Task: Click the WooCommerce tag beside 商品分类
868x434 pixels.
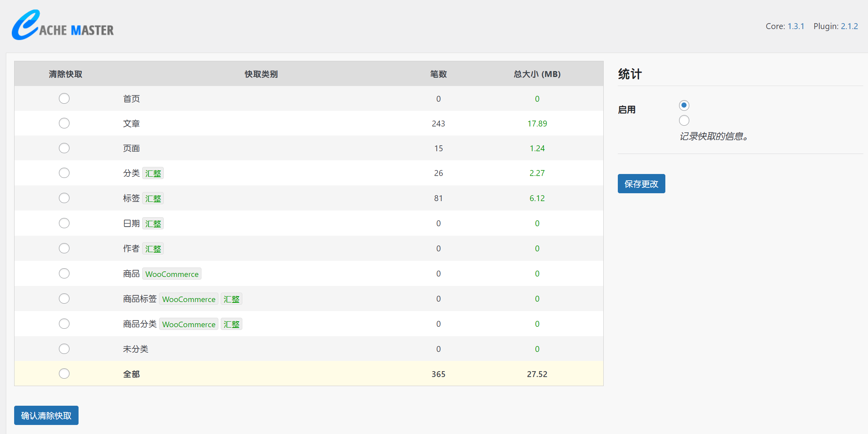Action: [x=189, y=324]
